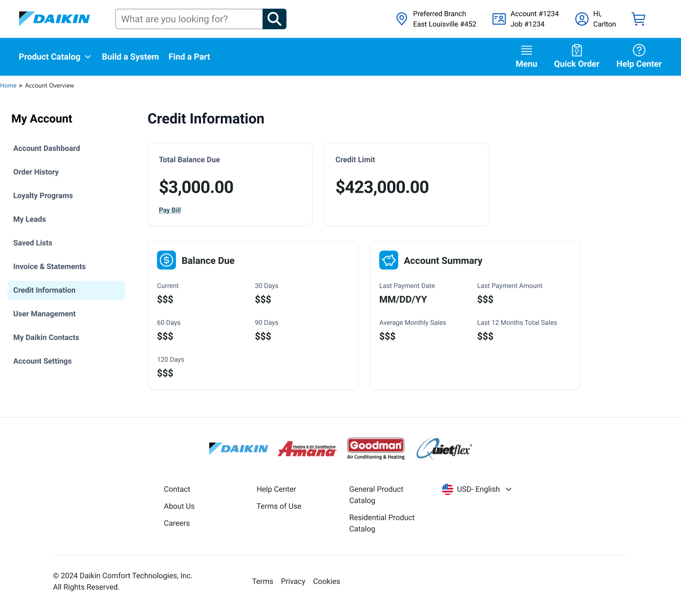Click the search magnifier button
The image size is (681, 616).
(274, 19)
